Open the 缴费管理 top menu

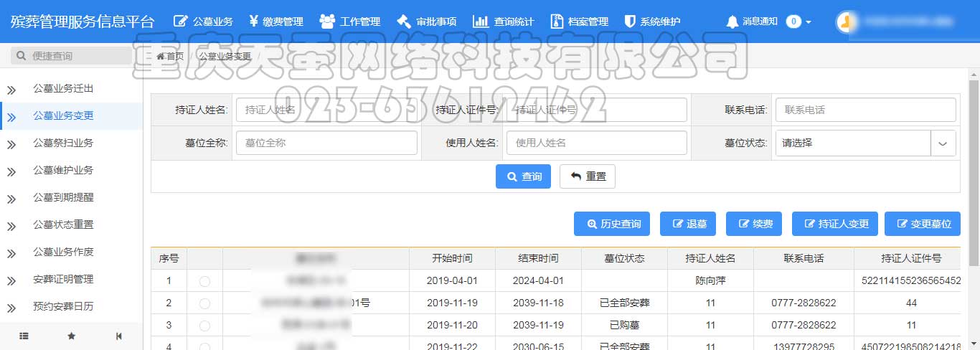[x=276, y=22]
